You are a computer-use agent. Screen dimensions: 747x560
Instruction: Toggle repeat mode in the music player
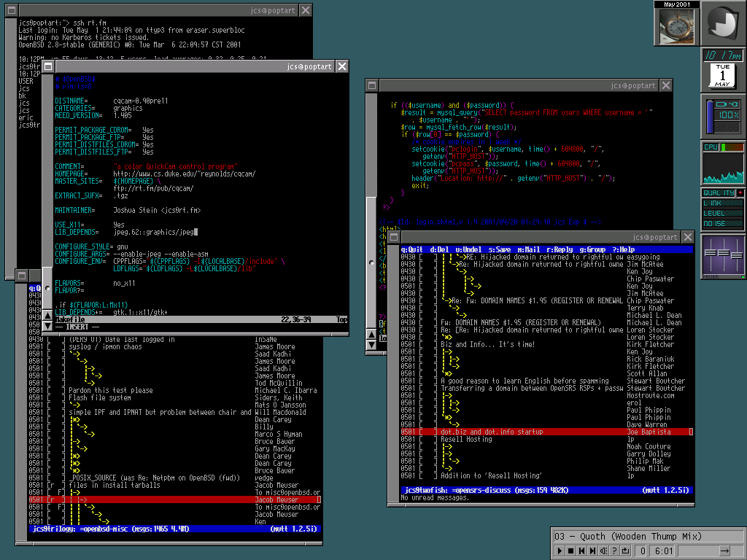625,551
